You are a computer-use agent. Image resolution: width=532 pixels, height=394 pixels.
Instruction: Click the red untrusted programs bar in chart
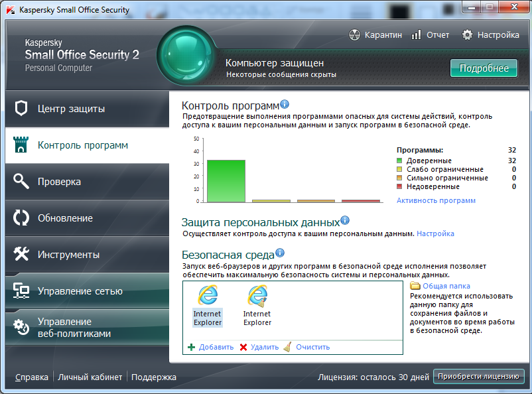click(x=361, y=201)
